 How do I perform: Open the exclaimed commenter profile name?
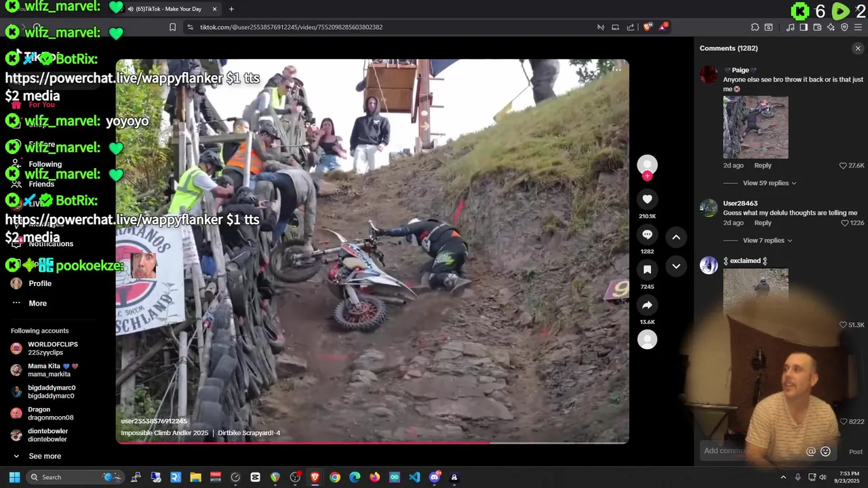click(x=745, y=261)
